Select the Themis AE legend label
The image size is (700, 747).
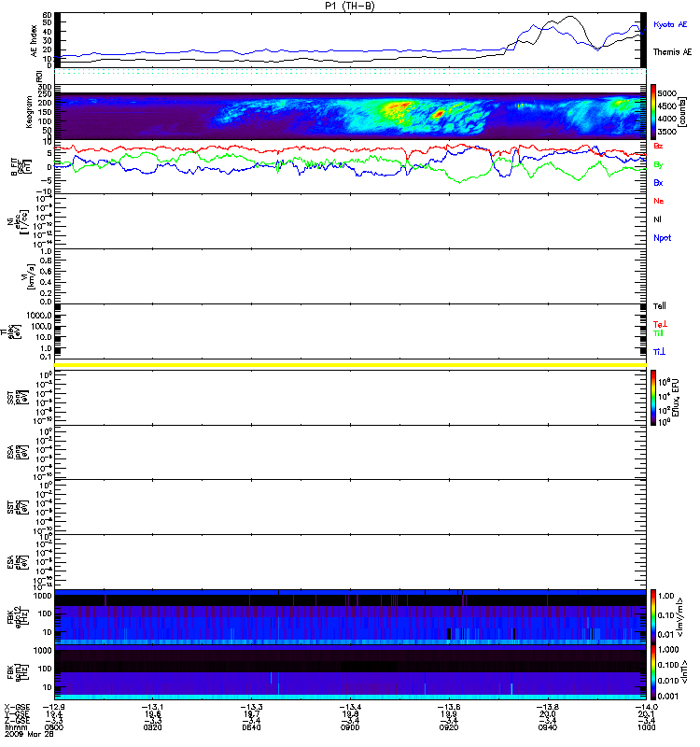(672, 52)
